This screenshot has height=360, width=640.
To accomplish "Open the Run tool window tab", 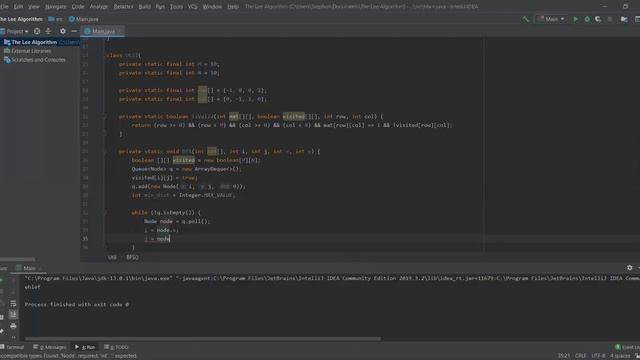I will coord(85,347).
